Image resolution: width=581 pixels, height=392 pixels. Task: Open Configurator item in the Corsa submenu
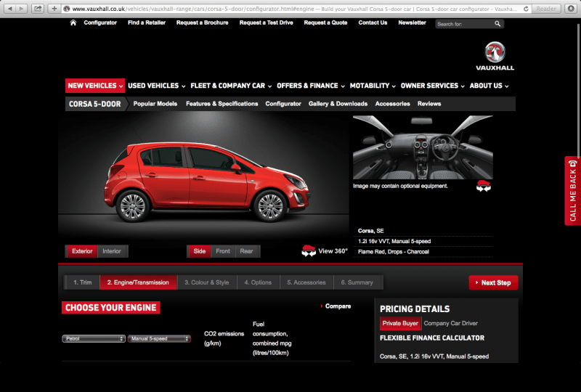pos(283,104)
